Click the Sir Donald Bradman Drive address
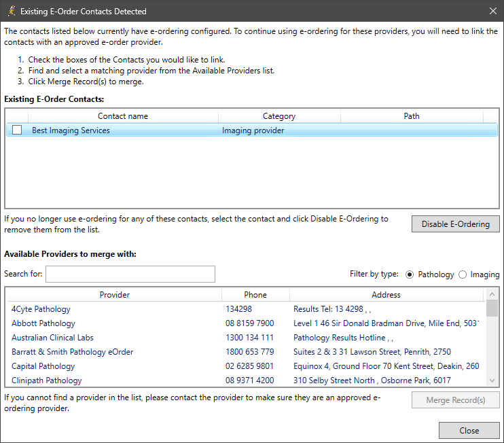 386,323
